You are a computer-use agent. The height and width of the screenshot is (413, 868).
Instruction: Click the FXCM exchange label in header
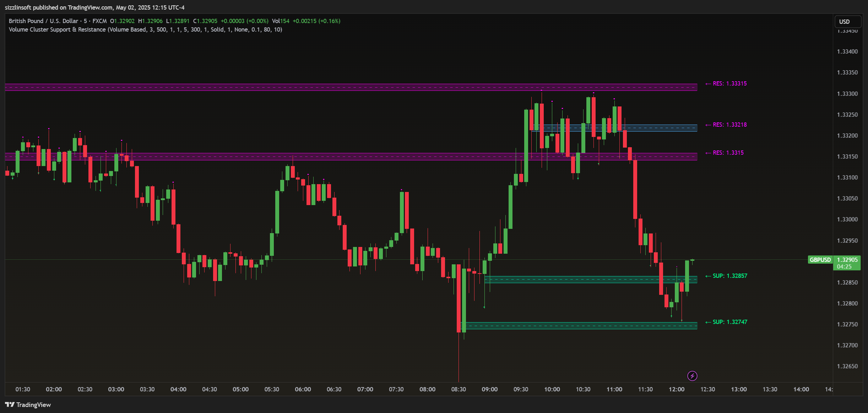click(99, 21)
